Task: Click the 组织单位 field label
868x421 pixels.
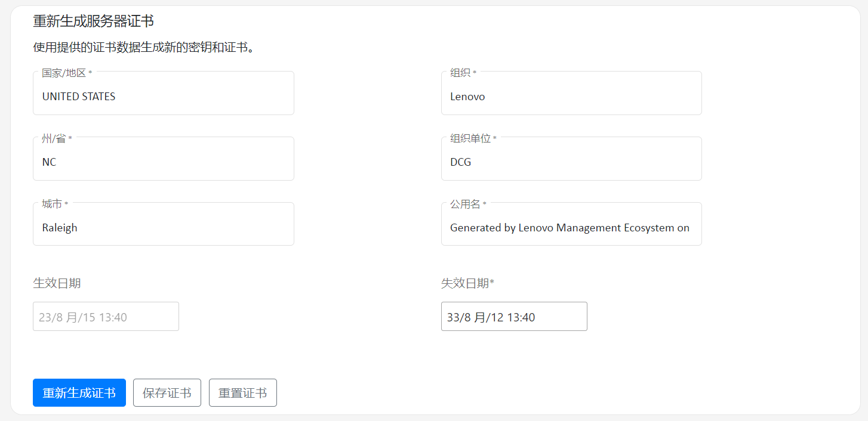Action: click(x=473, y=138)
